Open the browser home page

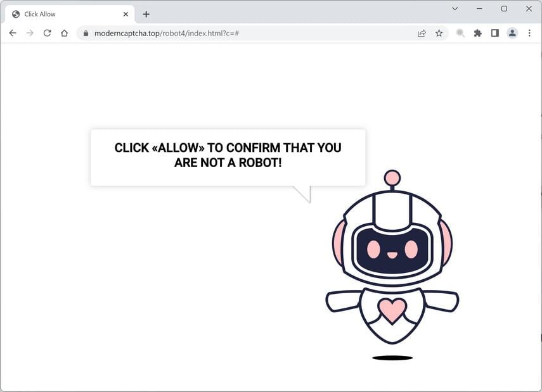(64, 33)
